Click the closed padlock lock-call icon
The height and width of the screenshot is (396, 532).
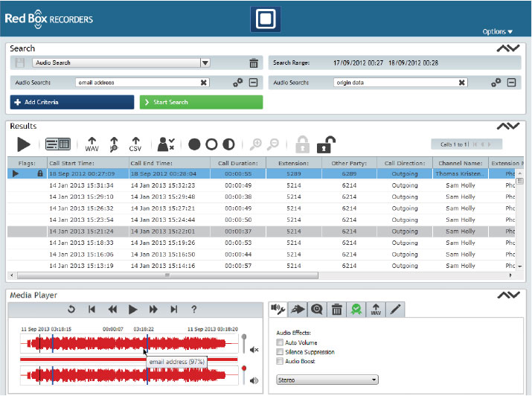[302, 144]
